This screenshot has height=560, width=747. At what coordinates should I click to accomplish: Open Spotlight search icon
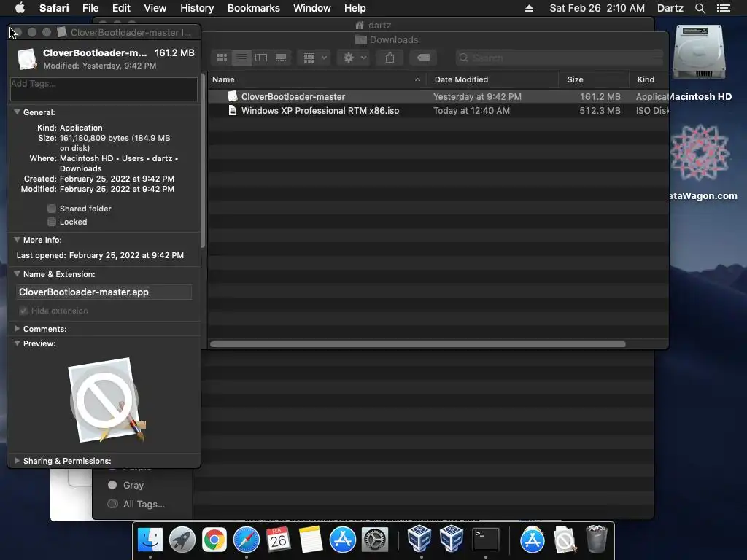tap(700, 8)
